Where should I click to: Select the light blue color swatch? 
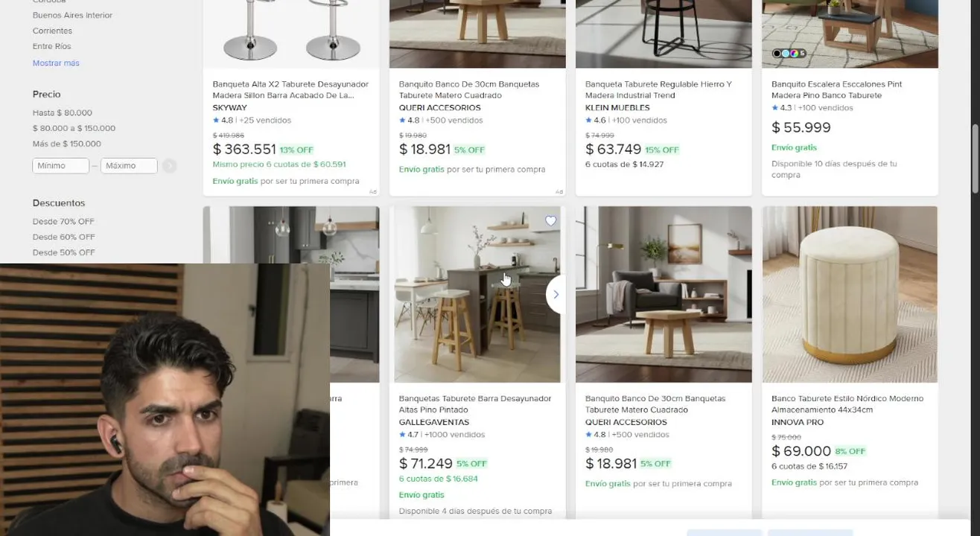pos(786,54)
